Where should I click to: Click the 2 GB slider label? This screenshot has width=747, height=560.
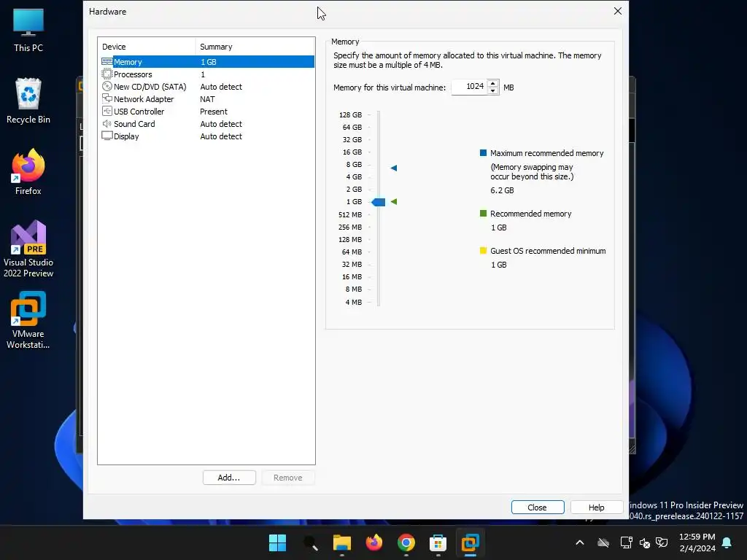354,189
